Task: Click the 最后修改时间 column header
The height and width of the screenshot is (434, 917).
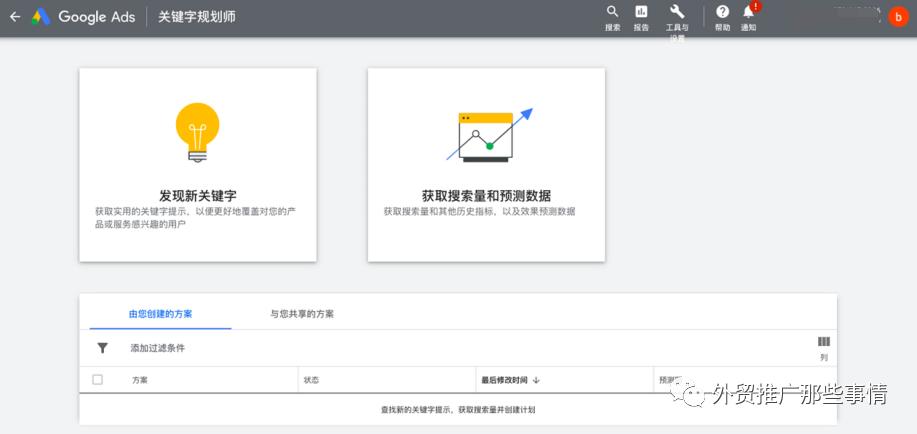Action: pos(504,380)
